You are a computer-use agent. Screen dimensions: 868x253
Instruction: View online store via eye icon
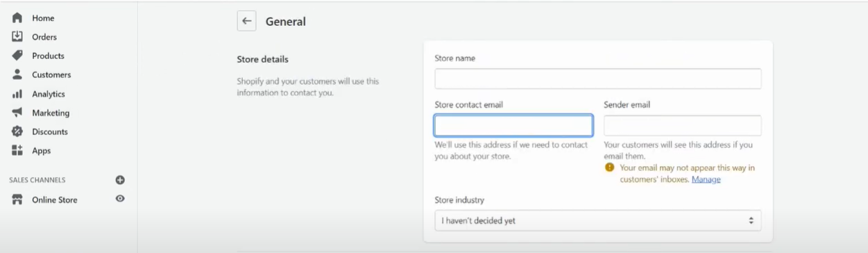click(x=120, y=199)
